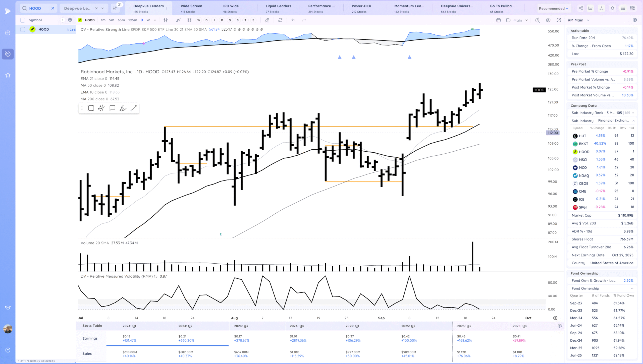The image size is (643, 364).
Task: Select the rectangle drawing tool
Action: point(91,108)
